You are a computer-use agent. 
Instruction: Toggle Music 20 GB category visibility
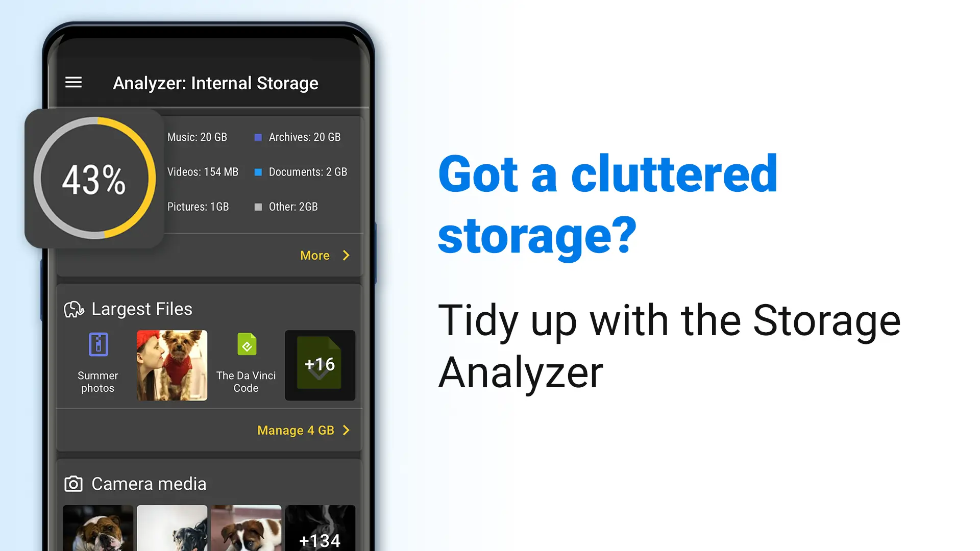coord(197,137)
